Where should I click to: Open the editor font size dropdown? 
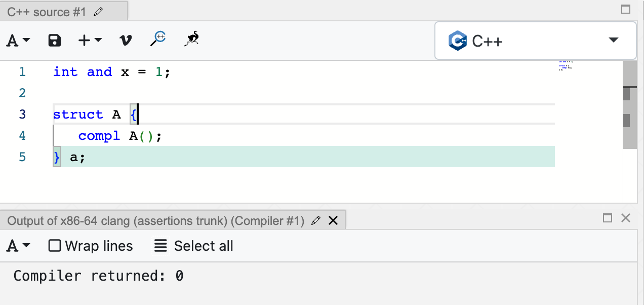(18, 41)
